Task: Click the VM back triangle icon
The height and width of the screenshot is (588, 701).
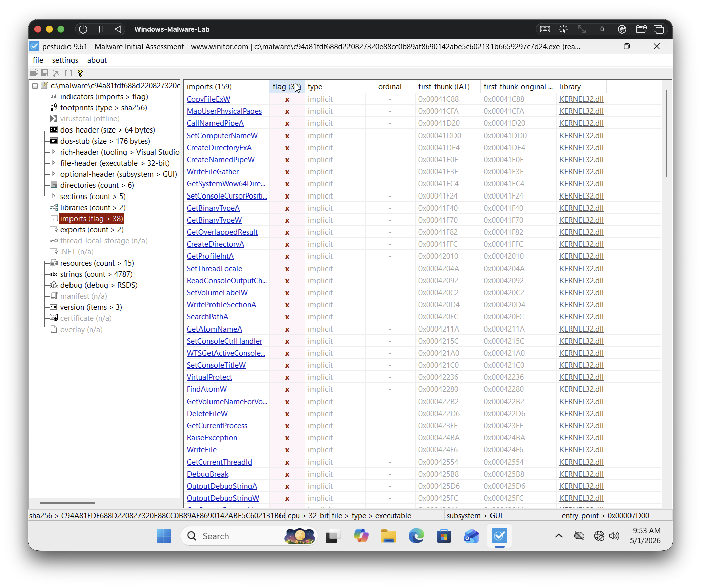Action: (x=118, y=29)
